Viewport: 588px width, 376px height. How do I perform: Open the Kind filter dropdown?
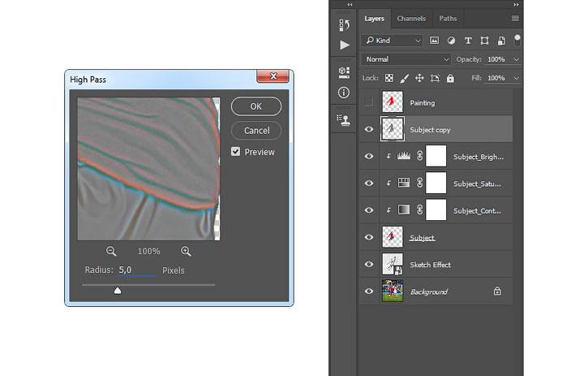(393, 41)
